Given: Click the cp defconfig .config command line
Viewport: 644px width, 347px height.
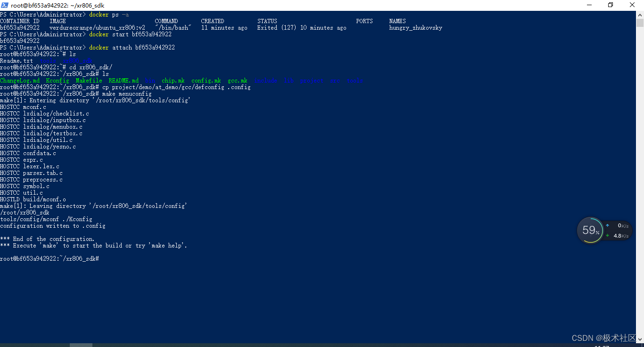Looking at the screenshot, I should pyautogui.click(x=125, y=87).
